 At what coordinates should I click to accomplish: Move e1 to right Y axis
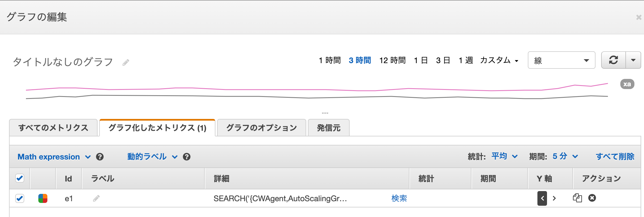point(554,198)
